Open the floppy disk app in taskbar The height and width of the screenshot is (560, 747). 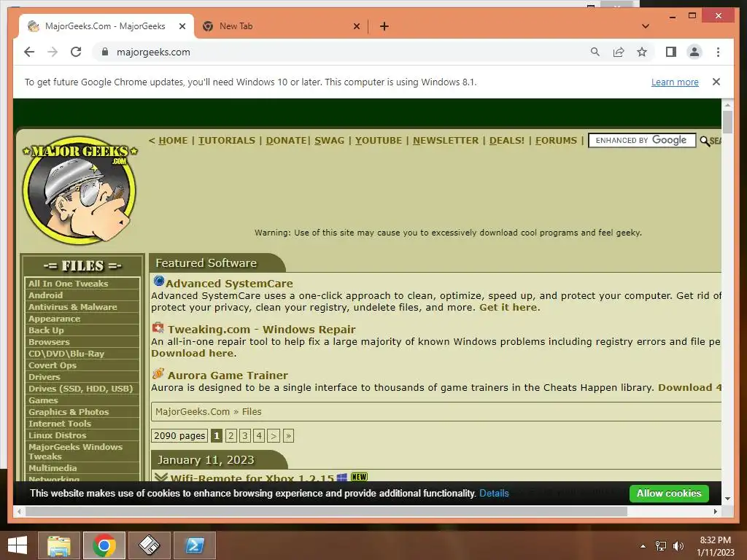[149, 545]
